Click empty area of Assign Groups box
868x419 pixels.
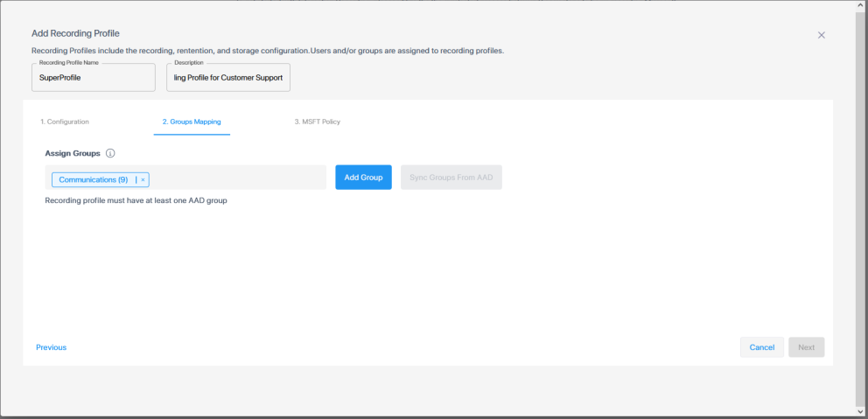pos(236,178)
